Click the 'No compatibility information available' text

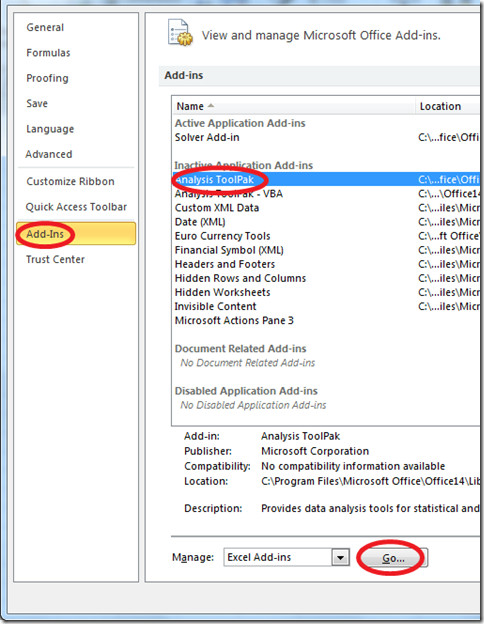[x=353, y=466]
